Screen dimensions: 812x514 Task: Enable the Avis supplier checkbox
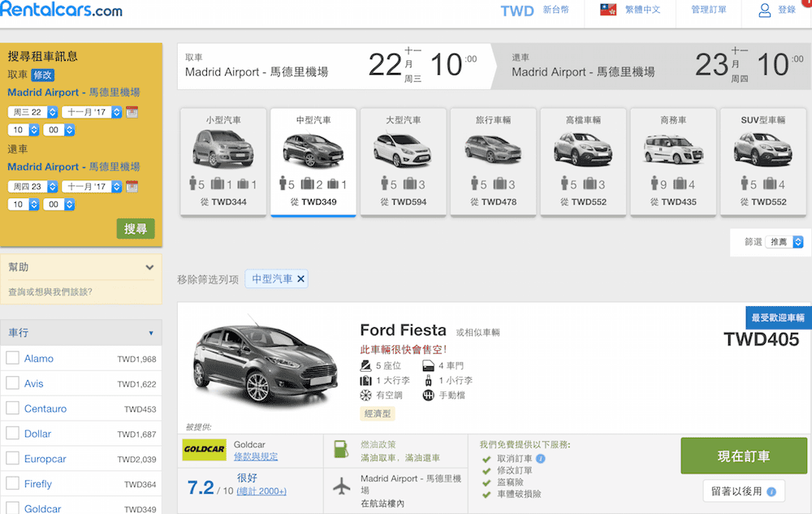click(12, 383)
